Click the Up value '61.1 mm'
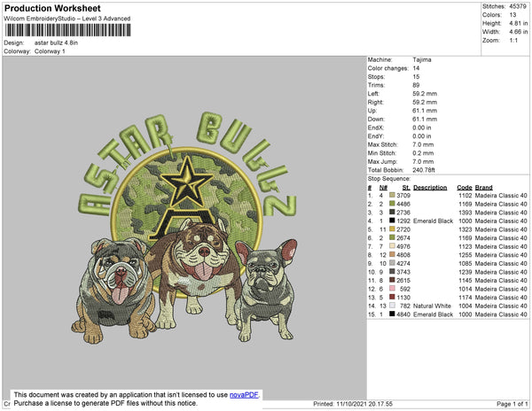This screenshot has width=532, height=411. (425, 111)
